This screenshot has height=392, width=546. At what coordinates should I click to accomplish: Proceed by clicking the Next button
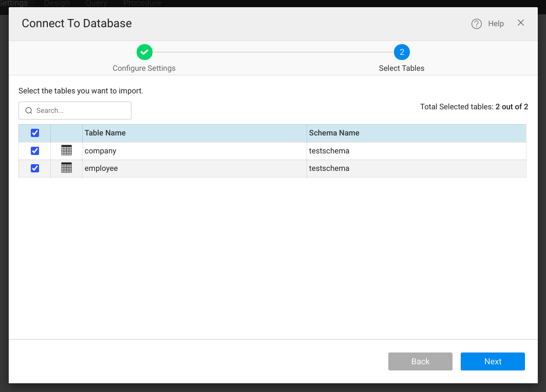point(493,361)
